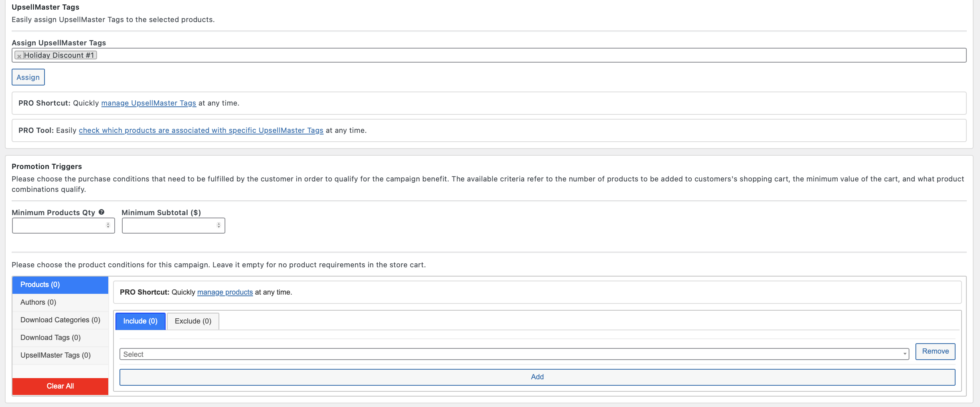Select the Products (0) tab

click(60, 285)
